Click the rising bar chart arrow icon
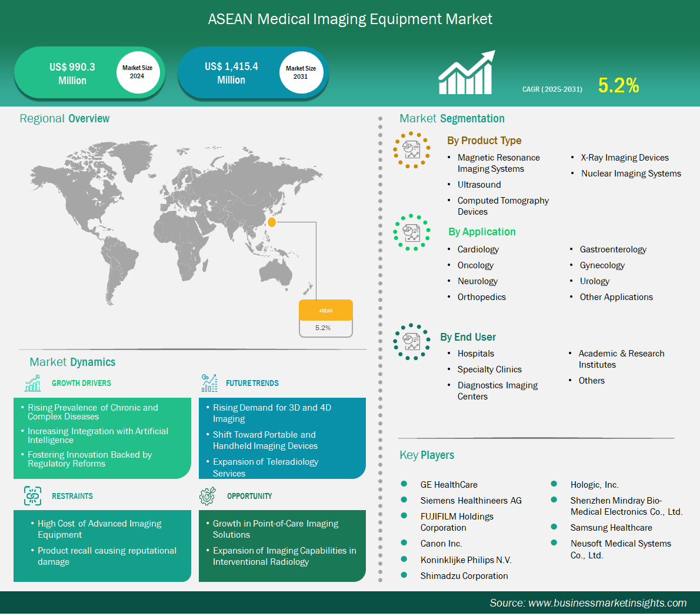This screenshot has width=700, height=616. pos(466,72)
